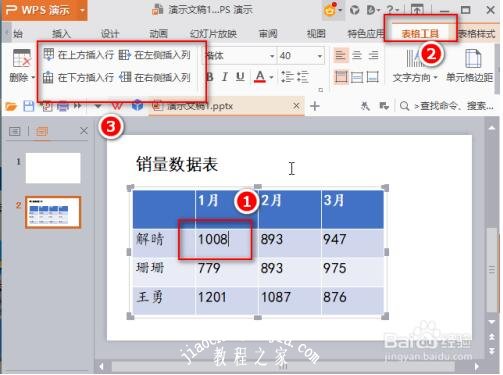Open help with the question mark icon
Screen dimensions: 503x375
390,10
